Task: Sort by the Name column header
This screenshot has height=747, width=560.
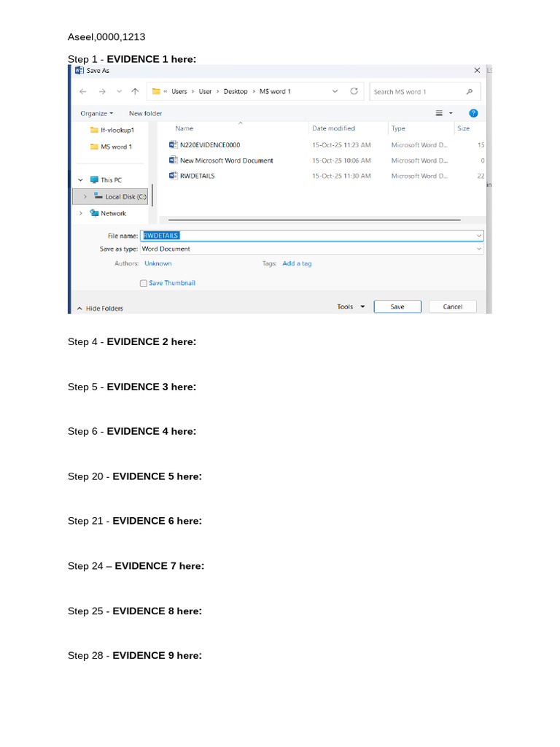Action: 184,128
